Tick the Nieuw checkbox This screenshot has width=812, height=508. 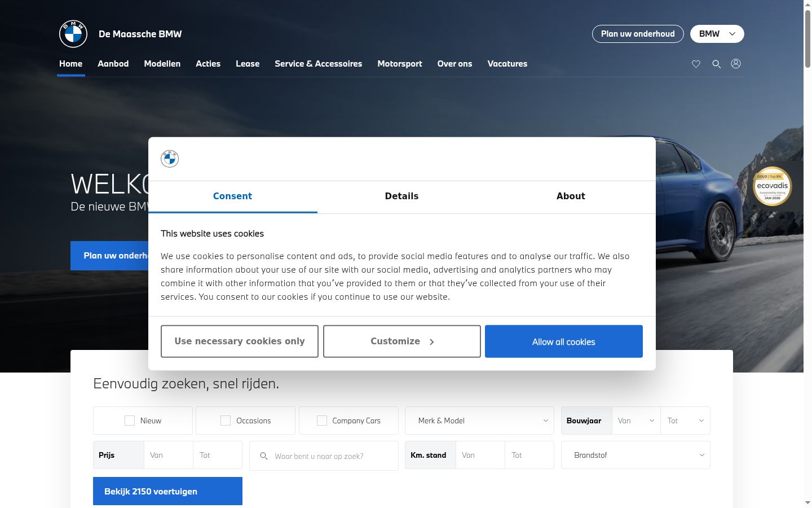point(130,421)
